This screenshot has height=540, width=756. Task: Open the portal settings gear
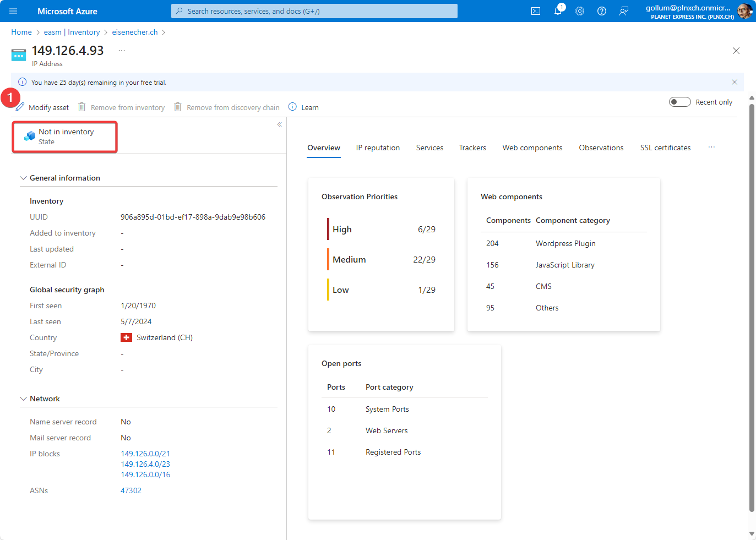(x=580, y=11)
